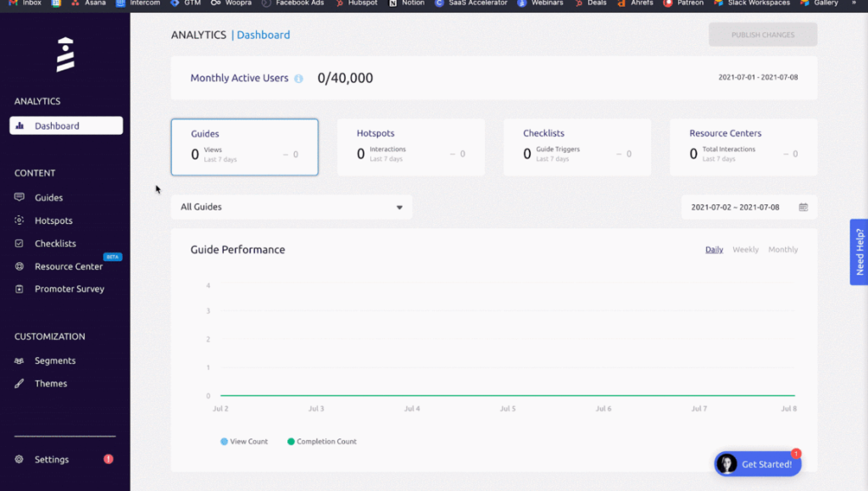Image resolution: width=868 pixels, height=491 pixels.
Task: Switch Guide Performance to Monthly view
Action: tap(782, 249)
